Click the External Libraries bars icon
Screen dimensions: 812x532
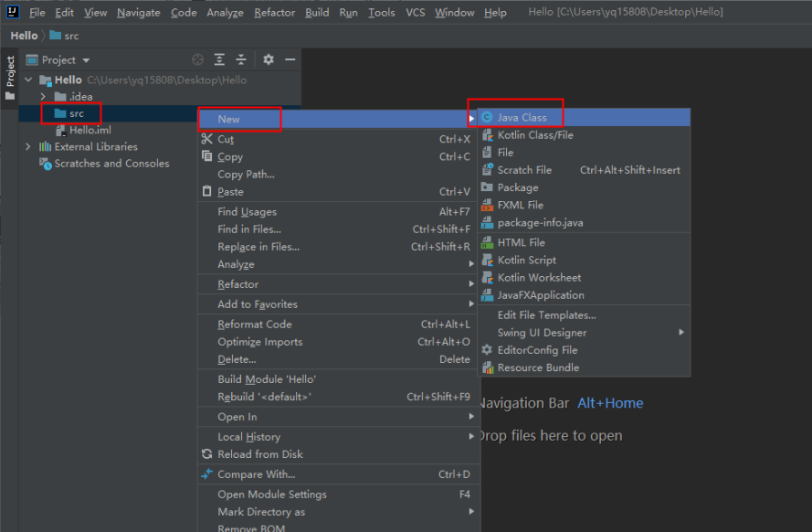[46, 146]
